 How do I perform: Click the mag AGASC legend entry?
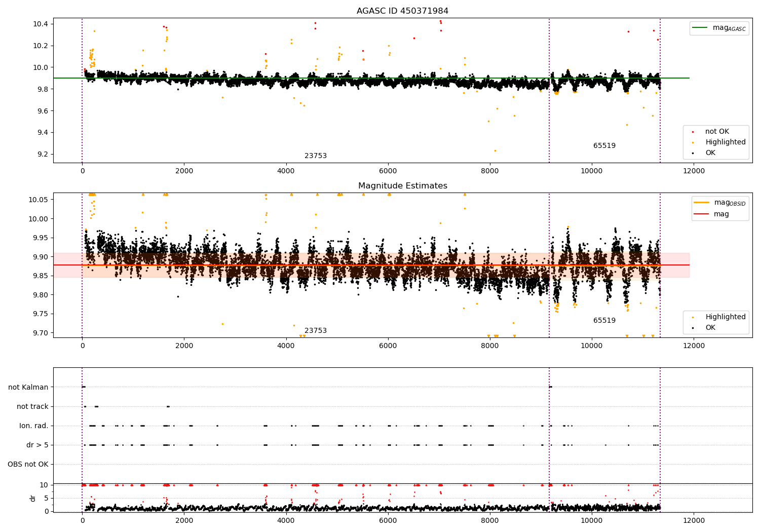(729, 28)
